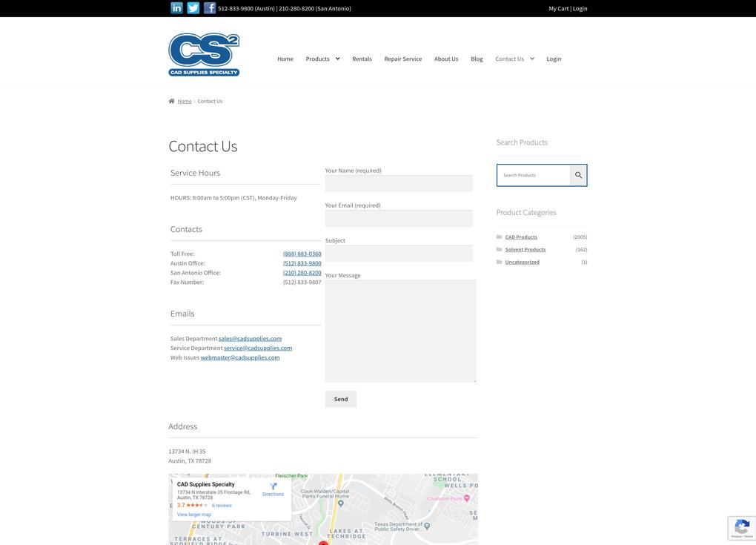The image size is (756, 545).
Task: Click the Subject input field
Action: [399, 253]
